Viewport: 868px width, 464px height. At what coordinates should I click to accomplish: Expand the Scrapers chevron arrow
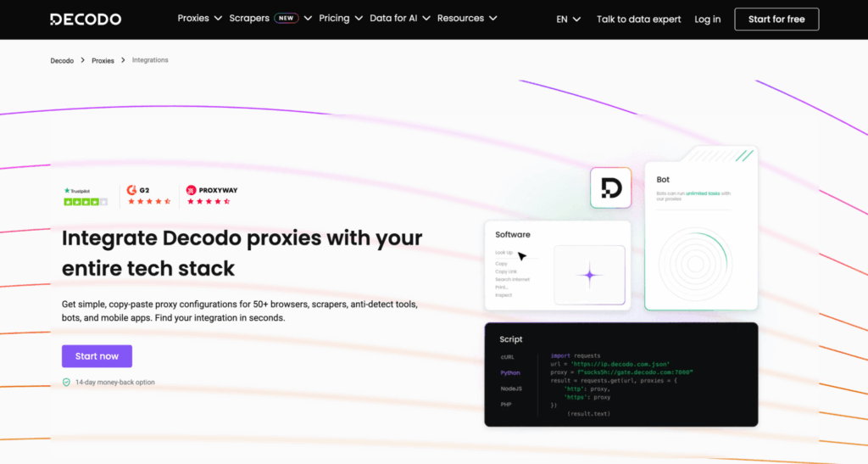pyautogui.click(x=308, y=19)
